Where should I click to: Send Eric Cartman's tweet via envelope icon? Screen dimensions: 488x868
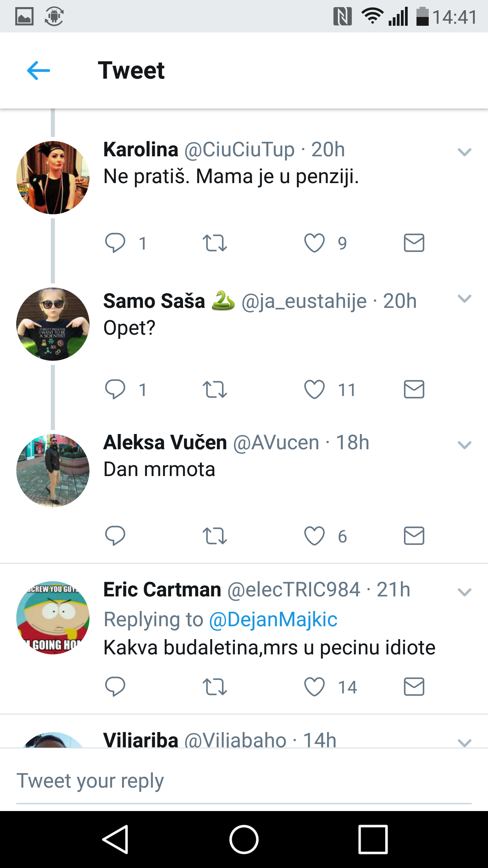[x=414, y=687]
